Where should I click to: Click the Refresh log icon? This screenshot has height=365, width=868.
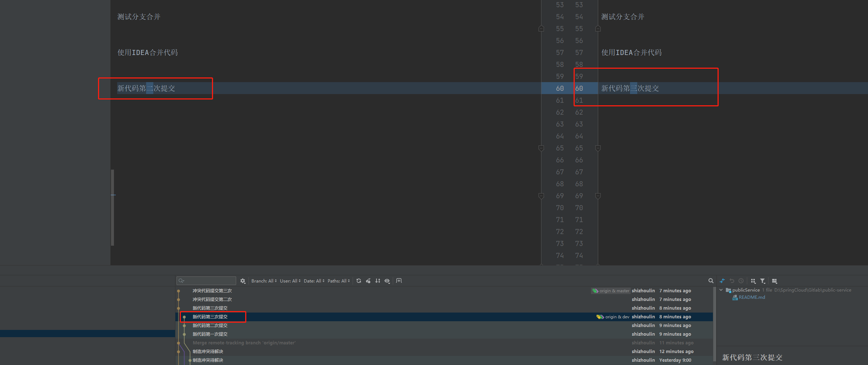pos(359,281)
